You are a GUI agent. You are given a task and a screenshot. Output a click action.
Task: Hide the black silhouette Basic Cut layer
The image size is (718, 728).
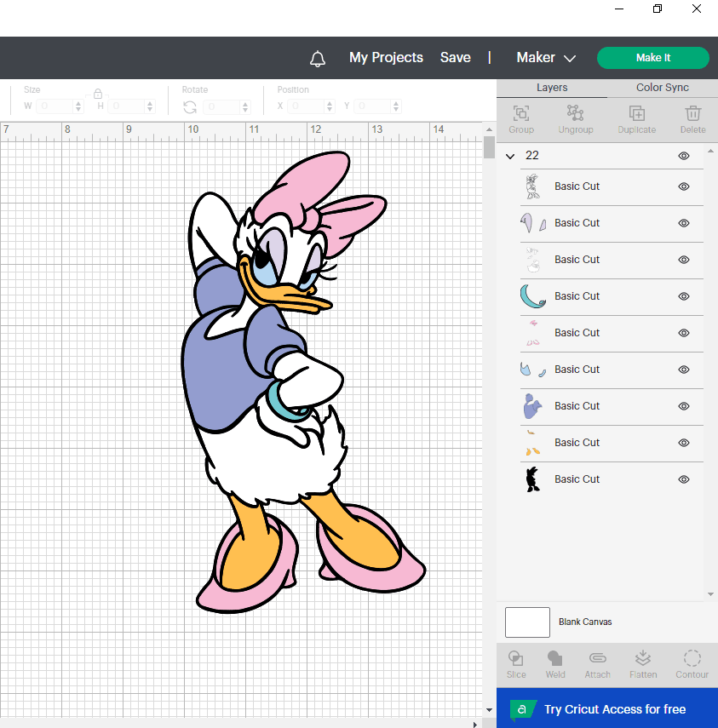coord(683,479)
